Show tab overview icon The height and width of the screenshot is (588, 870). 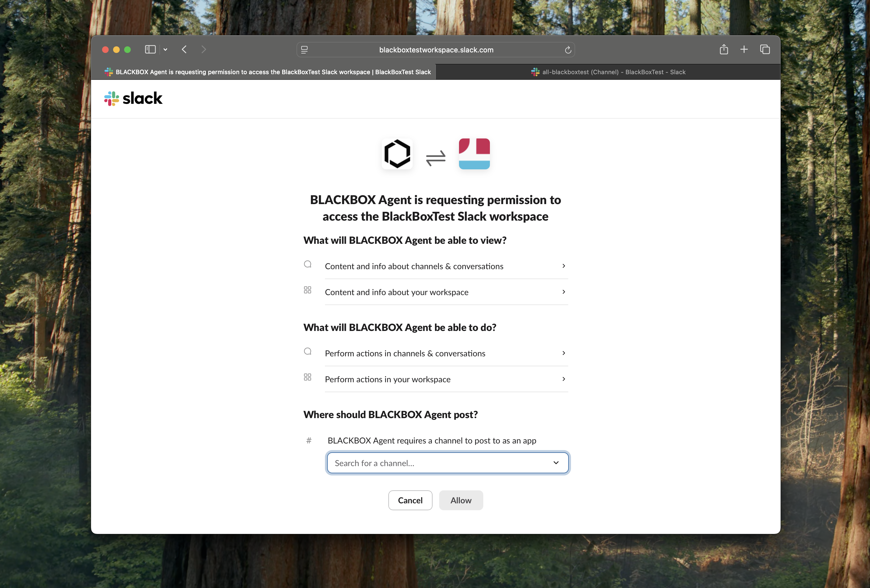pyautogui.click(x=765, y=49)
